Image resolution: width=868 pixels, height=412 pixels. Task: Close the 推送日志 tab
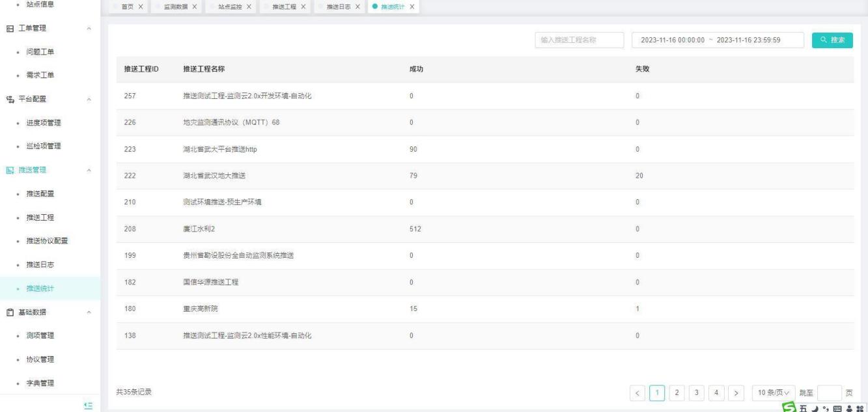pyautogui.click(x=357, y=7)
